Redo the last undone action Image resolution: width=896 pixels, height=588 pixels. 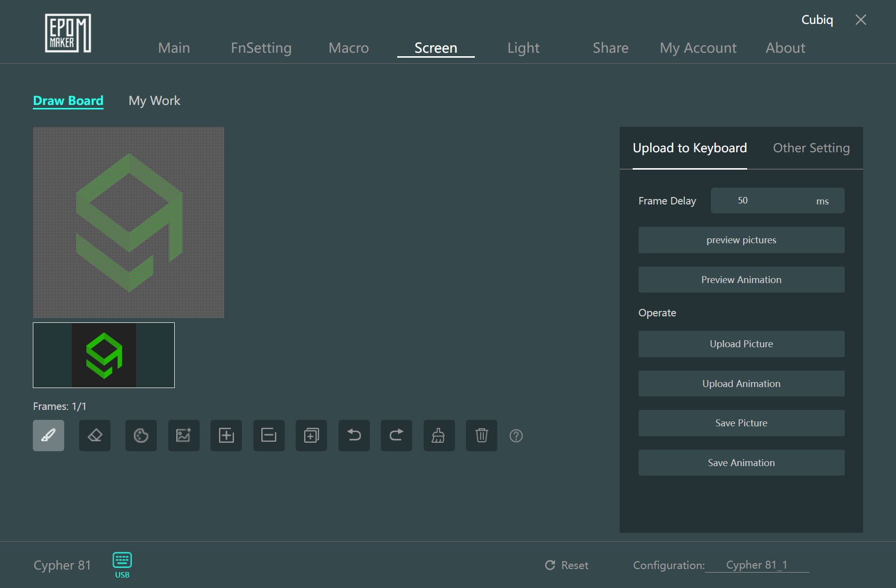click(x=396, y=435)
